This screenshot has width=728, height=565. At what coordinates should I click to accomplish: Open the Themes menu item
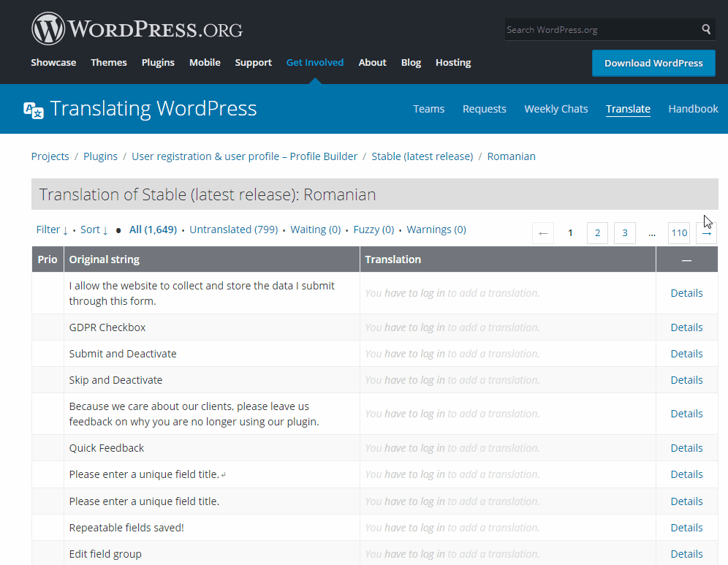coord(109,62)
